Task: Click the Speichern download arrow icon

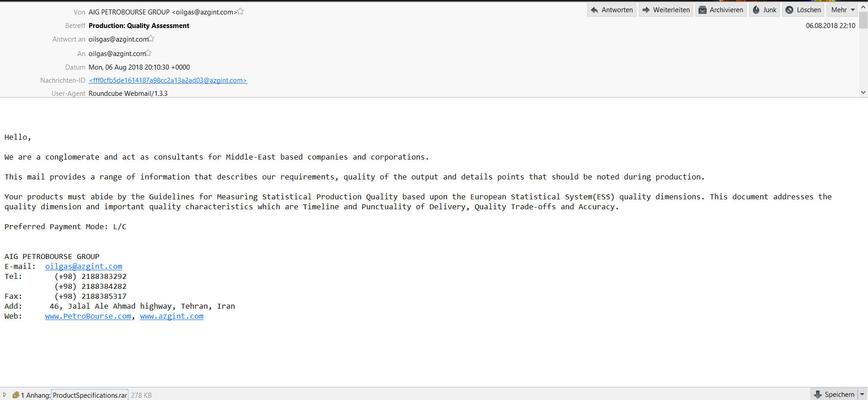Action: (x=817, y=395)
